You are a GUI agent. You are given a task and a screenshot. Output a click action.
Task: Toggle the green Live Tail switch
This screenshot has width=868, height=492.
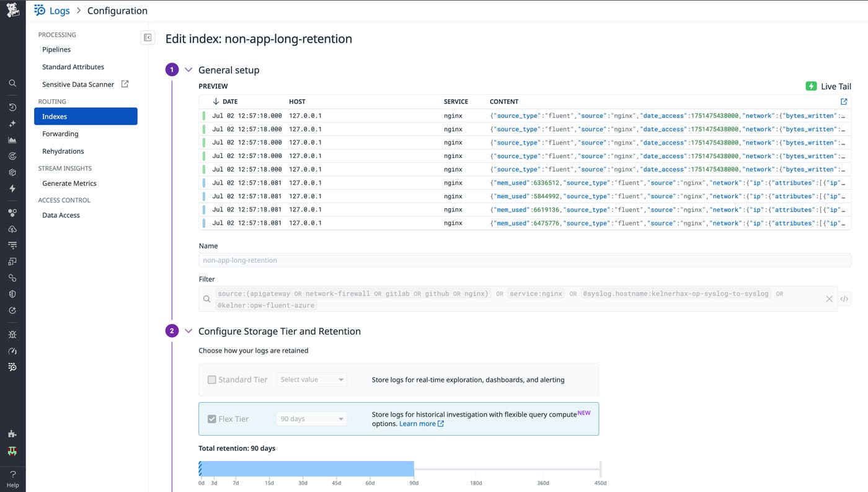(811, 86)
